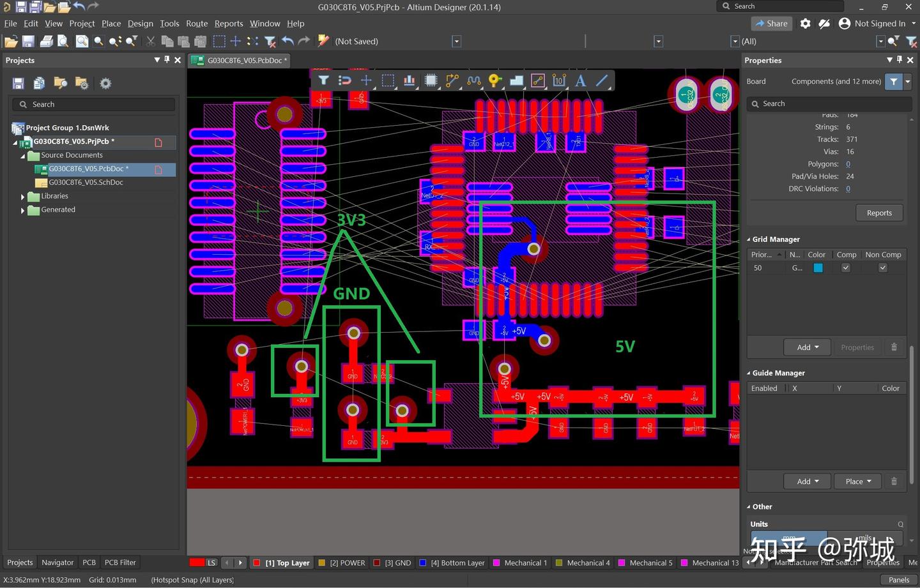Click the blue grid color swatch

click(818, 268)
